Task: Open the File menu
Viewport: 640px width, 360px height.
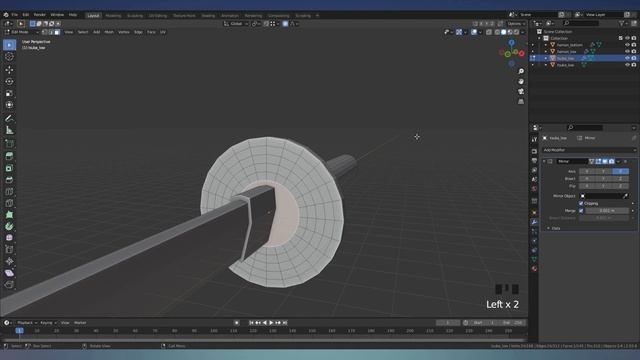Action: coord(15,15)
